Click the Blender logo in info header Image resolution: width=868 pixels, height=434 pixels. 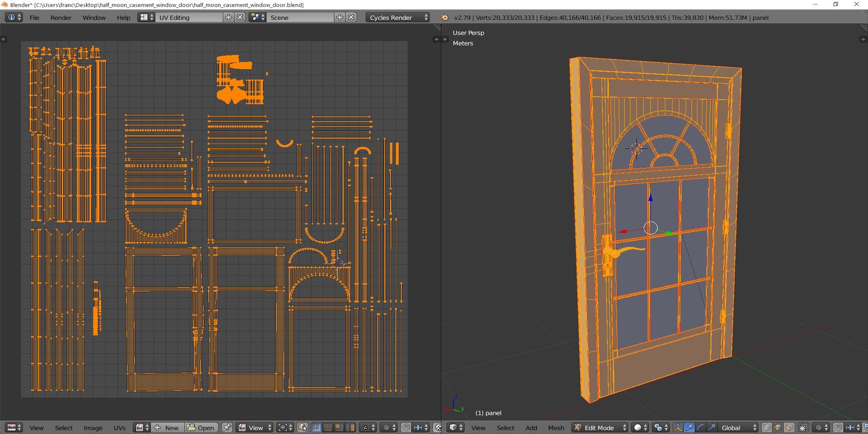point(444,18)
